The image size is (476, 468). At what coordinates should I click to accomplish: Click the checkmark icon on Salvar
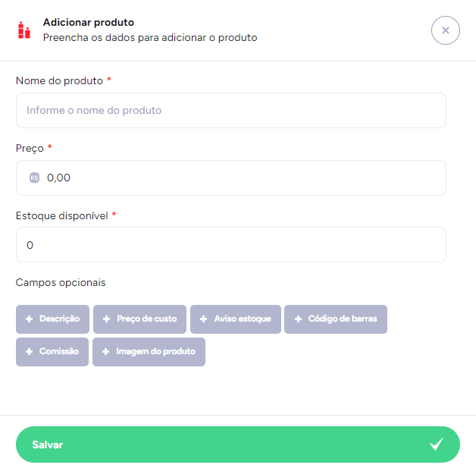pyautogui.click(x=436, y=444)
